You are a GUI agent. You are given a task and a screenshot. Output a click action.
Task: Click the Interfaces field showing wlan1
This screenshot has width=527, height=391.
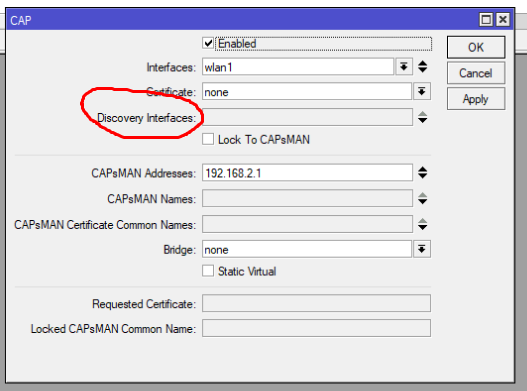pos(298,67)
